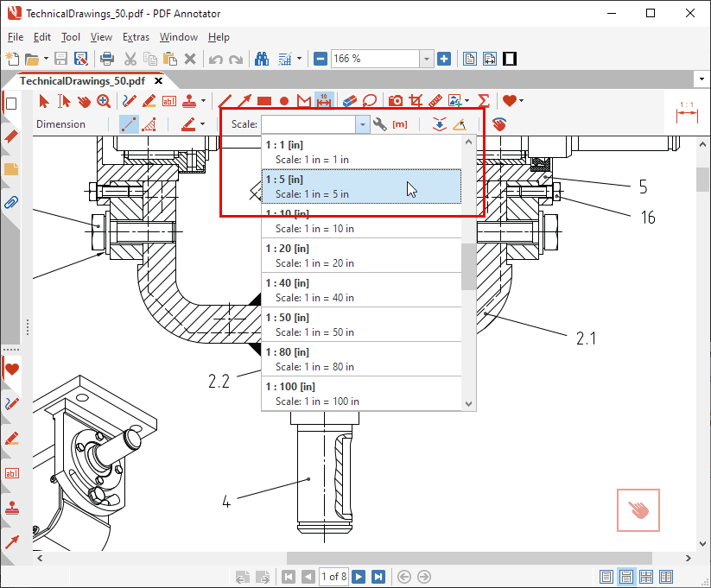Take a snapshot with the camera tool

396,101
